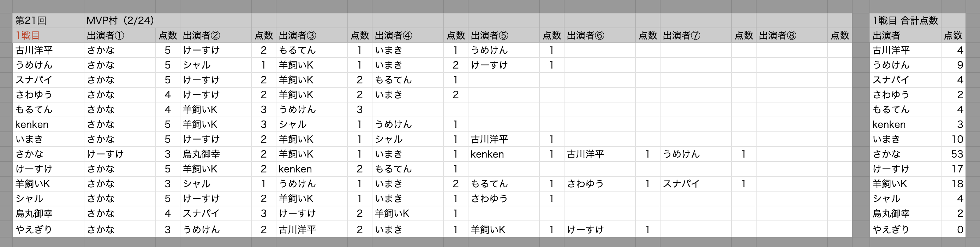Select やえぎり's total score of 0
Screen dimensions: 980x247
[960, 229]
